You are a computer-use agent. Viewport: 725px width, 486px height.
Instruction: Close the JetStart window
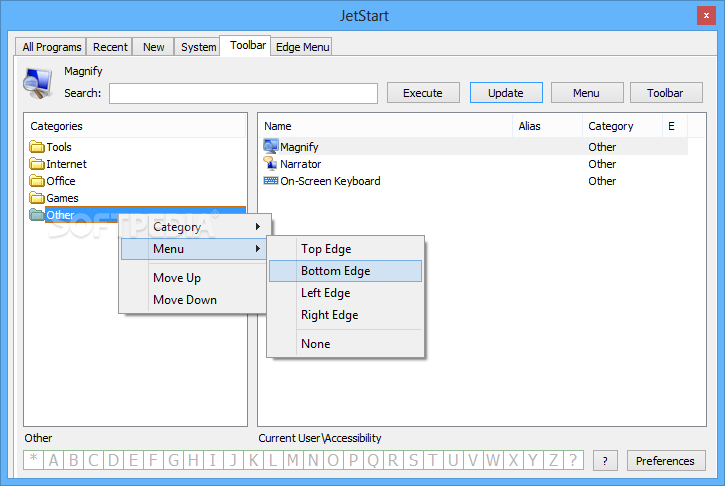706,16
